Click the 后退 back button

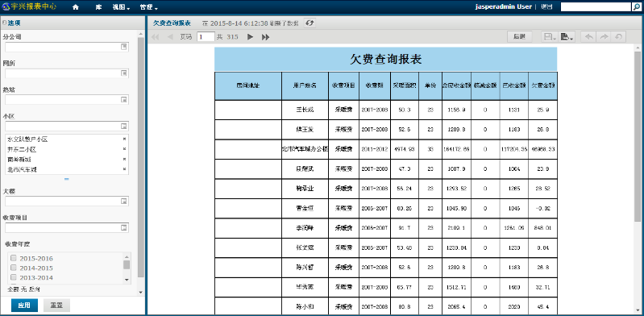coord(519,37)
